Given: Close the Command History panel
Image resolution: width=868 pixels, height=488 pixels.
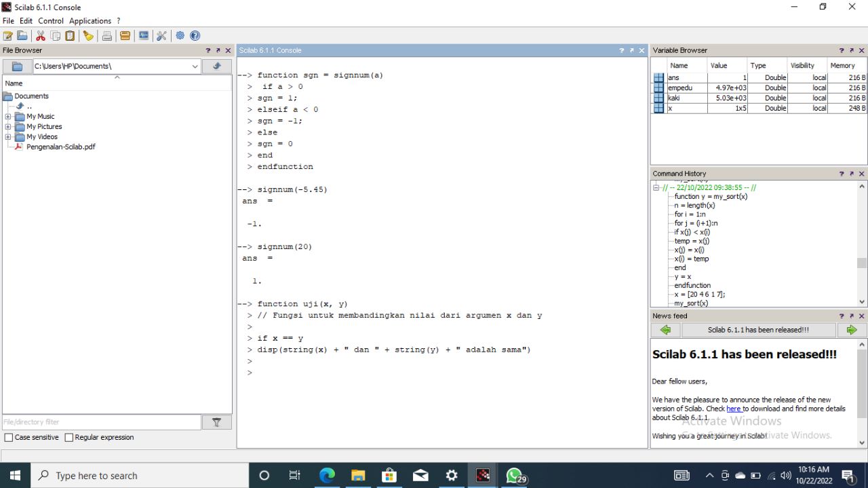Looking at the screenshot, I should click(x=862, y=174).
